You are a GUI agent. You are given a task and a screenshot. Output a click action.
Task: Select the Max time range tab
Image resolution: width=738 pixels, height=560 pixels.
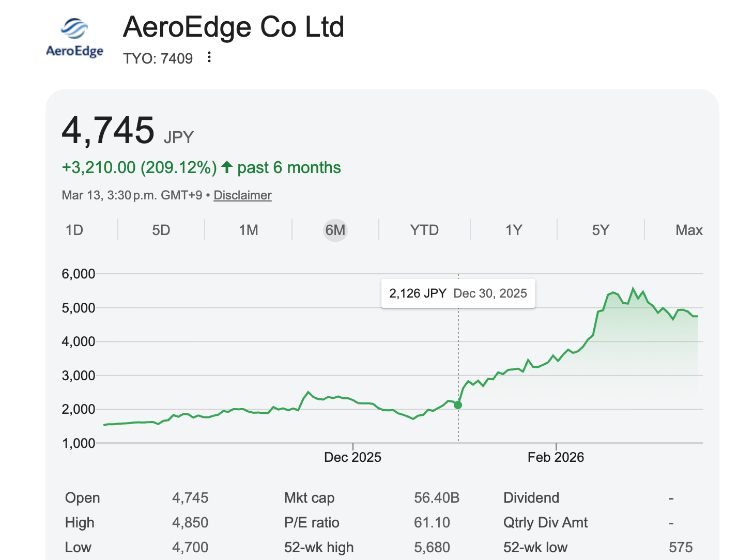pos(689,230)
